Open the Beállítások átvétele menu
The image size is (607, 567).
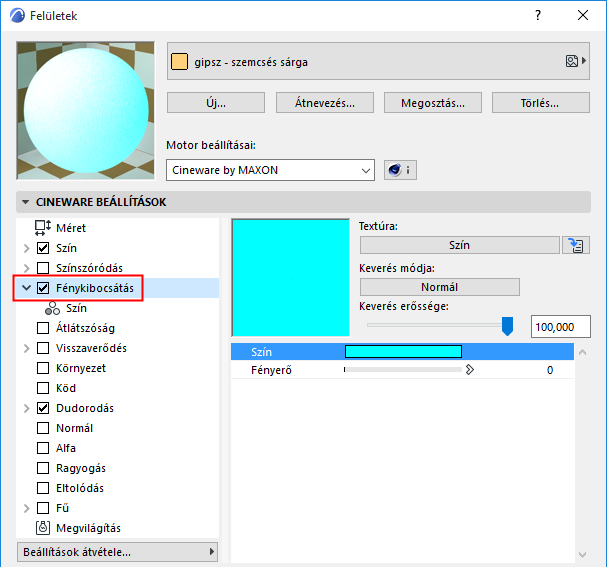point(117,552)
